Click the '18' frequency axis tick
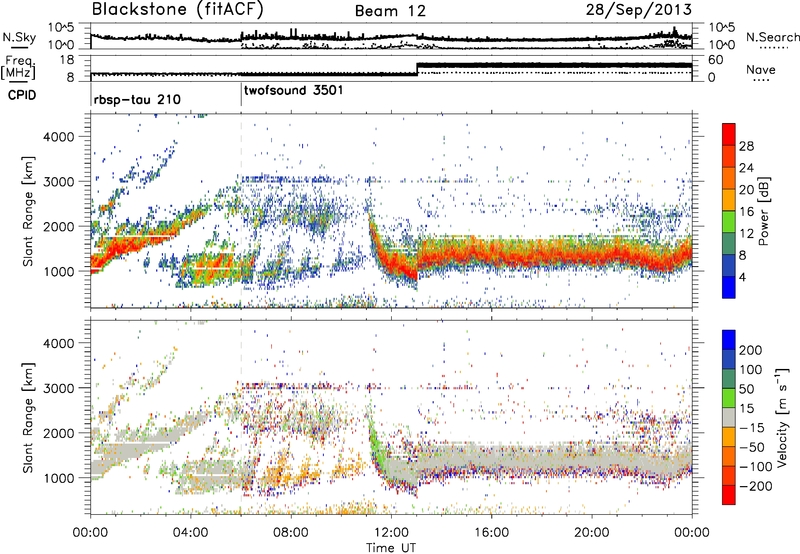 pos(66,60)
